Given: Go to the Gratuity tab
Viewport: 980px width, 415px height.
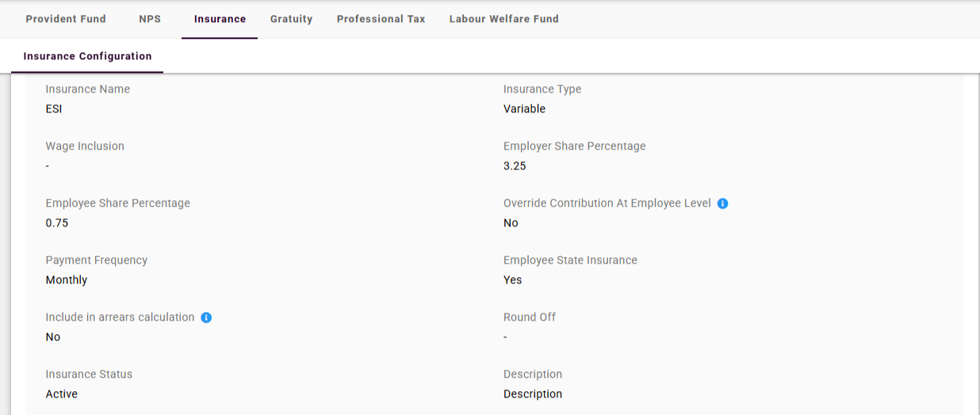Looking at the screenshot, I should pyautogui.click(x=291, y=19).
